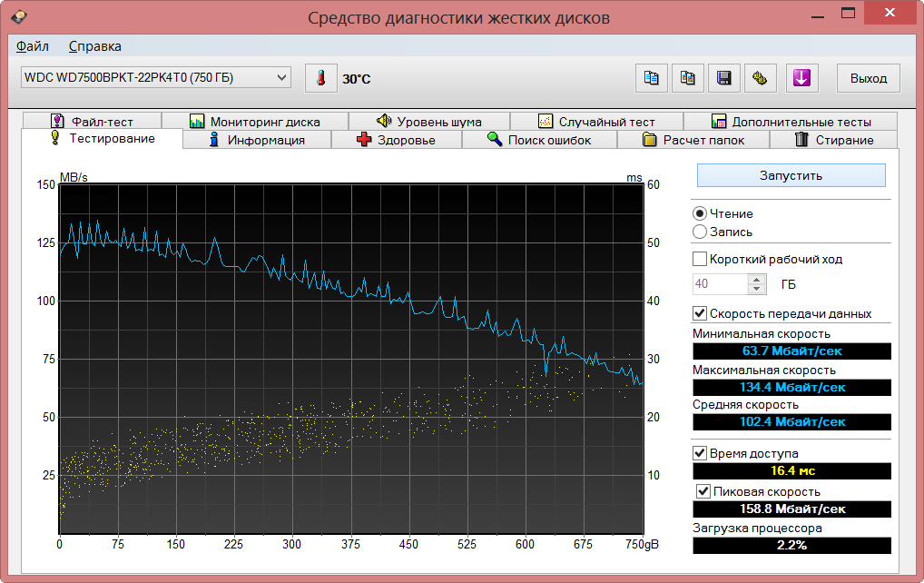This screenshot has width=924, height=583.
Task: Click the copy screenshot to clipboard icon
Action: 688,78
